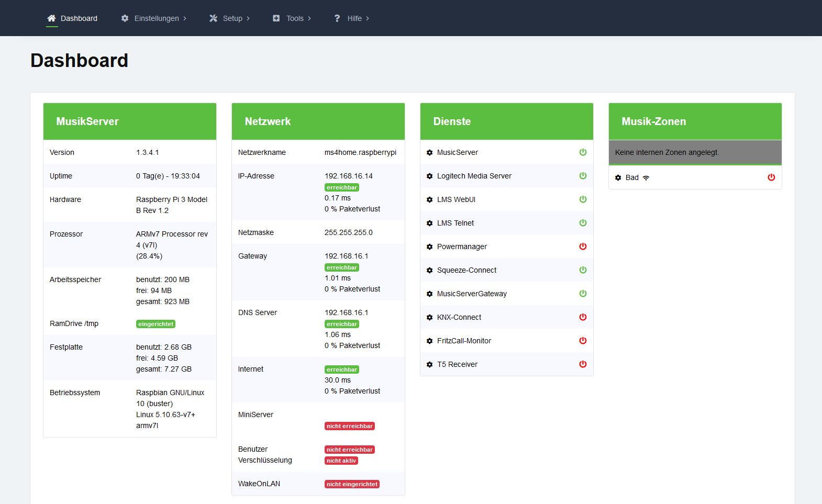Screen dimensions: 822x504
Task: Toggle power for the Powermanager service
Action: coord(583,246)
